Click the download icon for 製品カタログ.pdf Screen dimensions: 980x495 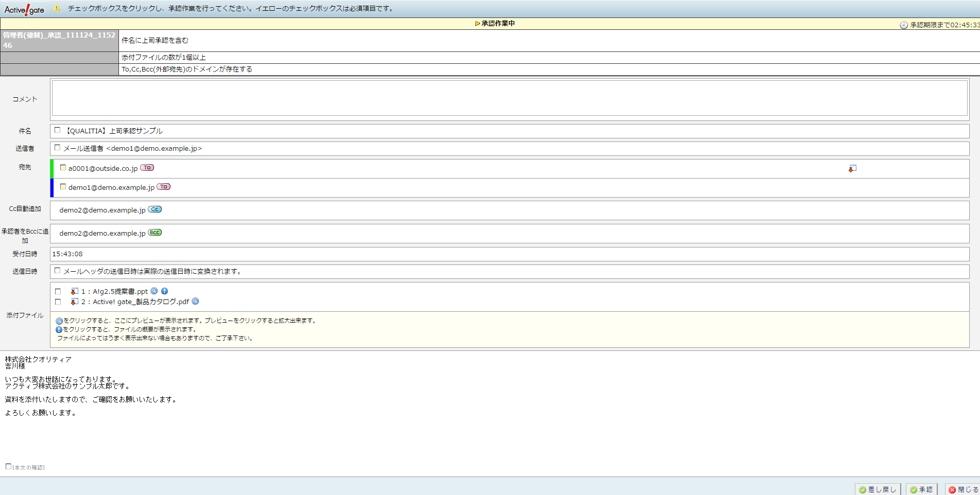click(x=75, y=302)
